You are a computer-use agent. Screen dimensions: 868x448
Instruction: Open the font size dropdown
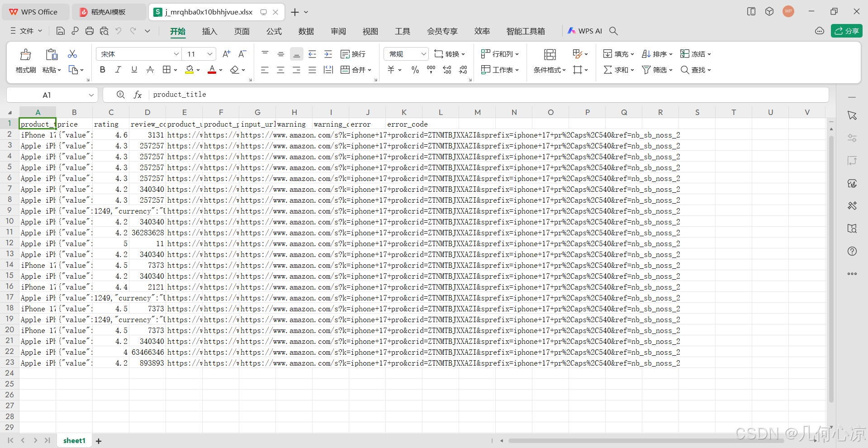tap(210, 54)
